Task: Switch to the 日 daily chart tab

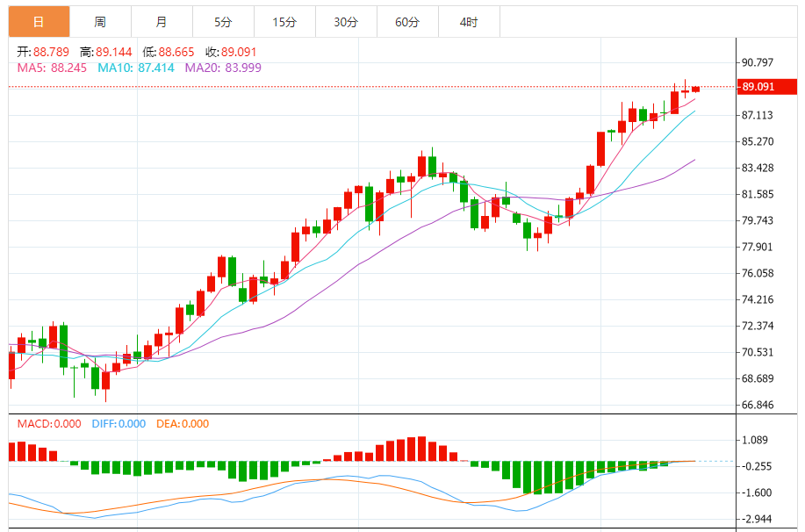Action: pos(39,22)
